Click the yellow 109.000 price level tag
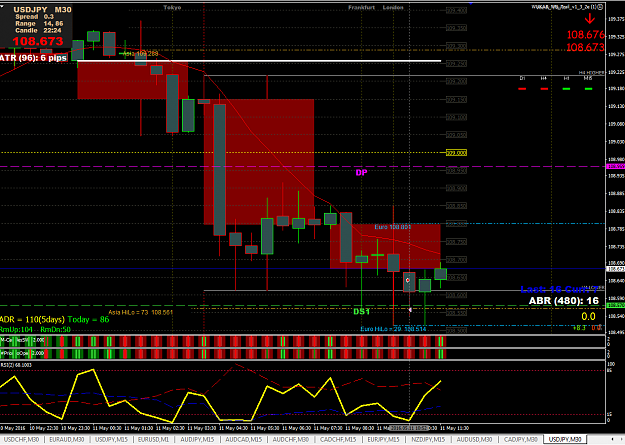 coord(456,153)
